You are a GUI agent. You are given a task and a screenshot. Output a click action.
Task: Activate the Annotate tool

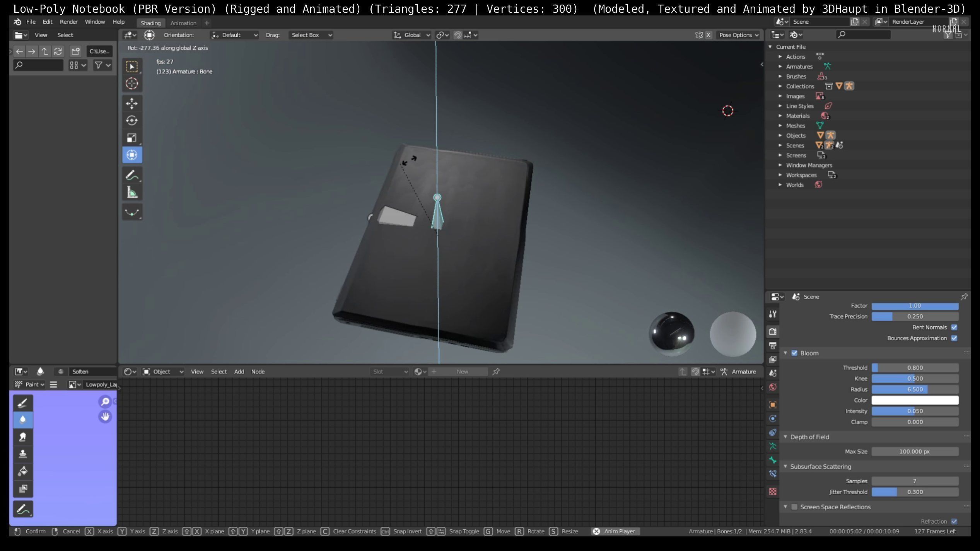click(x=132, y=176)
